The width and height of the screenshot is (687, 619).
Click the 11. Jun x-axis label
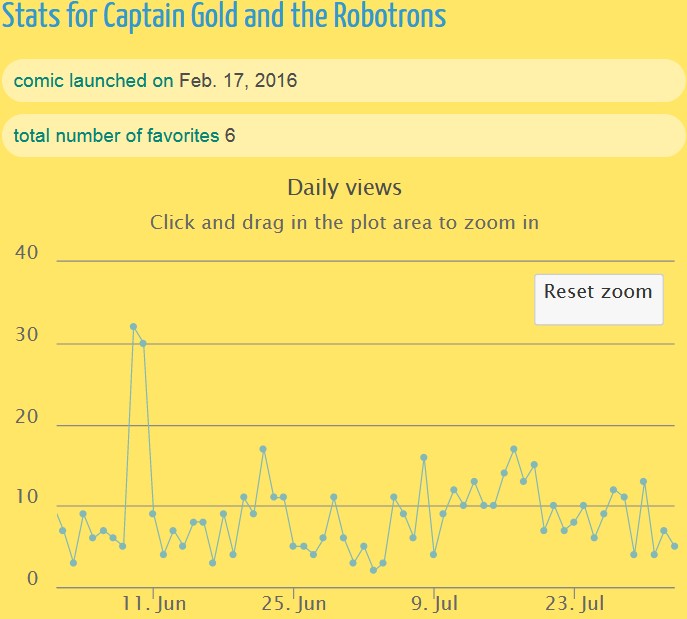[x=153, y=604]
